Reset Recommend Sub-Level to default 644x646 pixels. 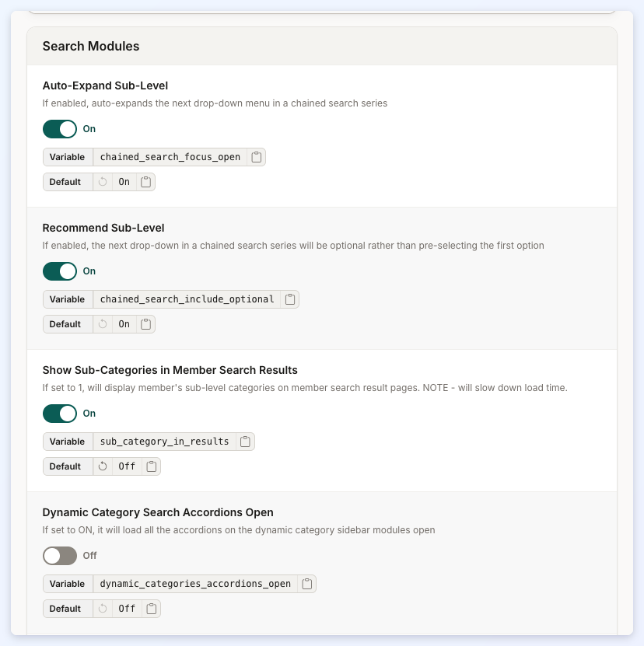coord(103,324)
